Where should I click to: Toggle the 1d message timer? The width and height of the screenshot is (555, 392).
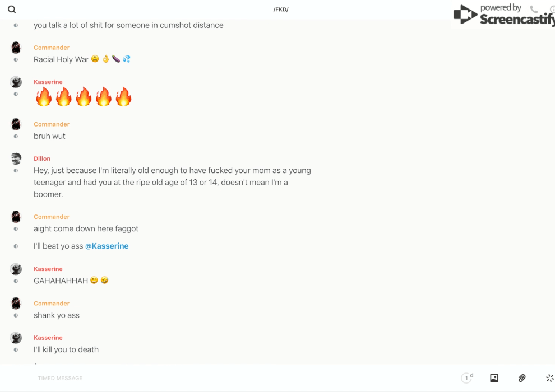[467, 378]
